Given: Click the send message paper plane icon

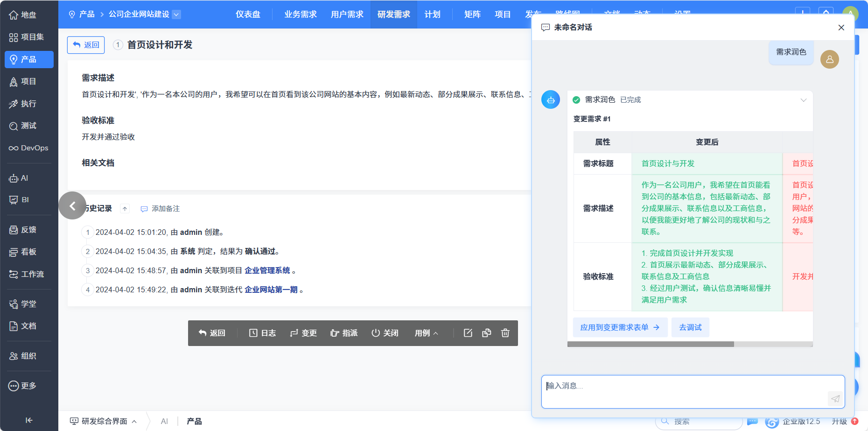Looking at the screenshot, I should (835, 398).
